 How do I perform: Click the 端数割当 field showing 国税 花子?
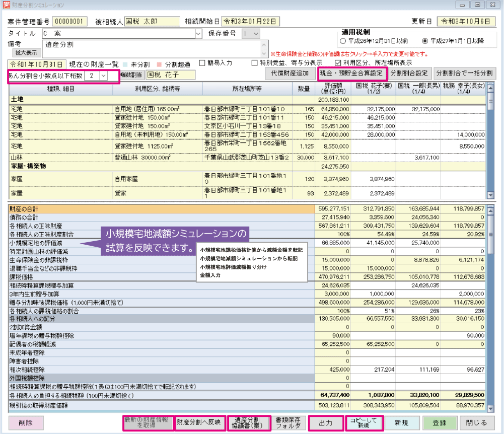pos(163,75)
